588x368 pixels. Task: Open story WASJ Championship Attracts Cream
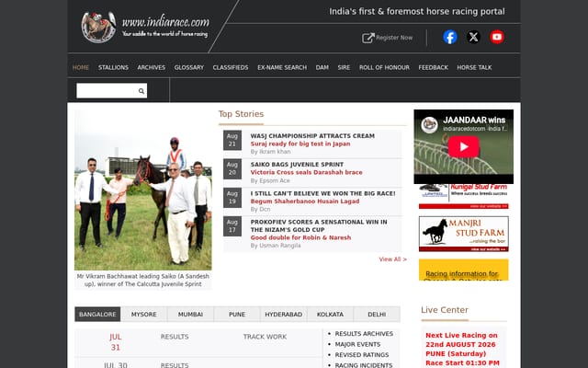pyautogui.click(x=312, y=136)
